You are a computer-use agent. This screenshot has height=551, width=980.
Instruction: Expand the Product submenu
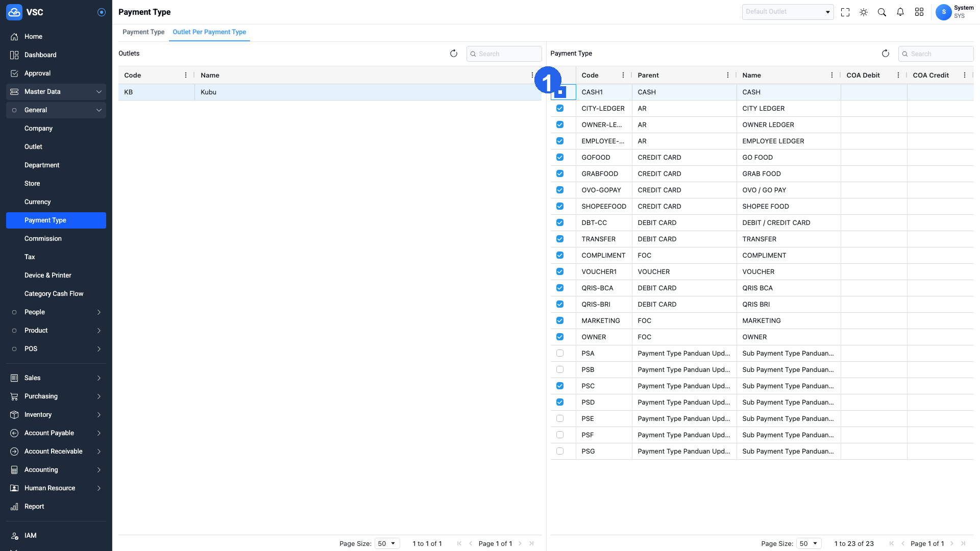click(56, 331)
